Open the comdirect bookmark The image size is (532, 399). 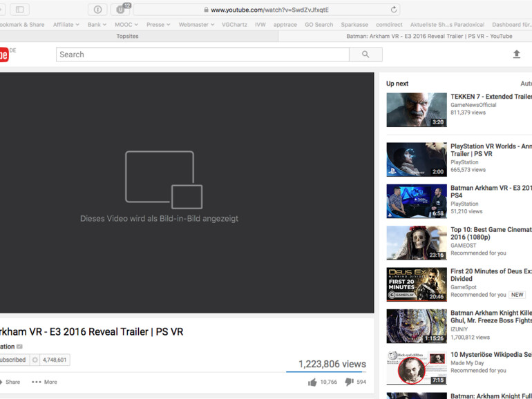(x=389, y=25)
